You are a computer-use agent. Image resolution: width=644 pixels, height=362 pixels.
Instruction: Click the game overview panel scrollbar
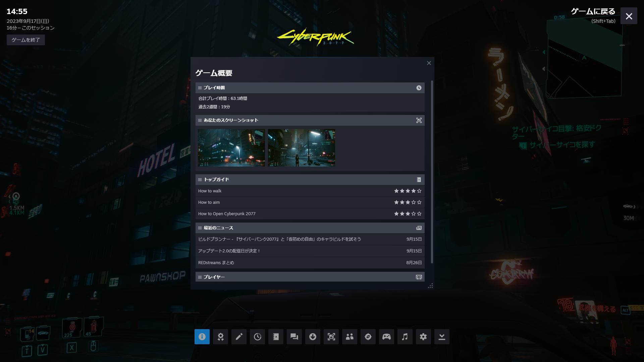432,172
